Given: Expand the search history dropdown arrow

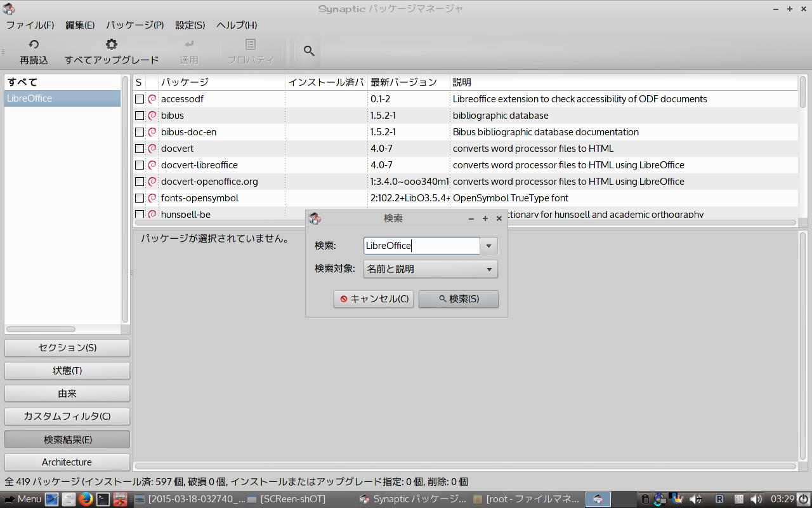Looking at the screenshot, I should click(x=488, y=246).
